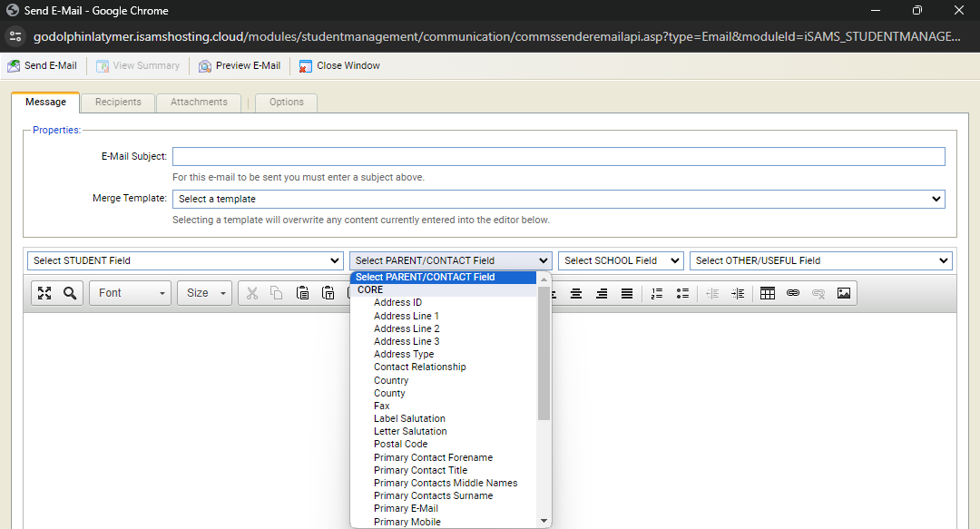Click the insert image icon
The width and height of the screenshot is (980, 529).
pyautogui.click(x=844, y=293)
